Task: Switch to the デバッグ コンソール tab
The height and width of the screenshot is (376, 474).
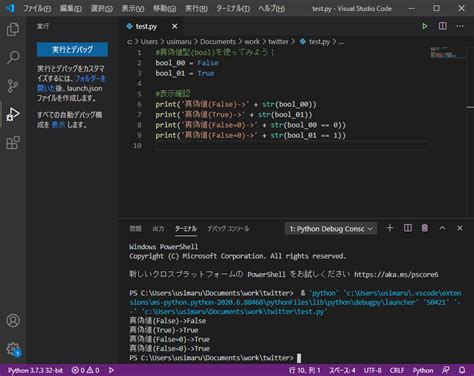Action: tap(228, 228)
